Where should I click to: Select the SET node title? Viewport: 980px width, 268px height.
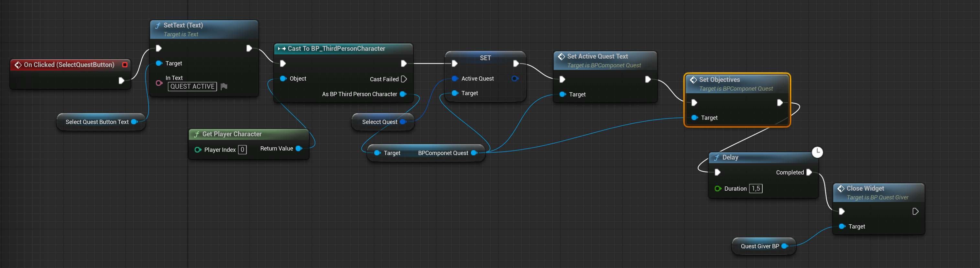click(x=485, y=58)
